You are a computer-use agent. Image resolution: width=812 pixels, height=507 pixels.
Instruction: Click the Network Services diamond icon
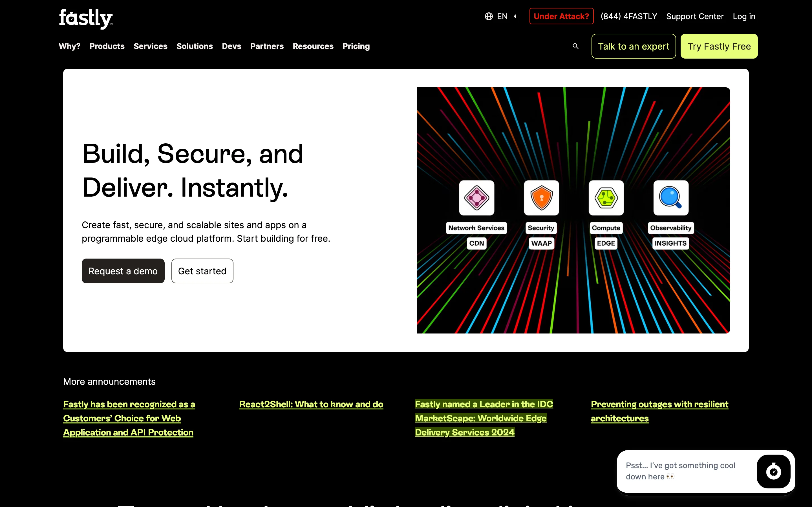pyautogui.click(x=476, y=198)
